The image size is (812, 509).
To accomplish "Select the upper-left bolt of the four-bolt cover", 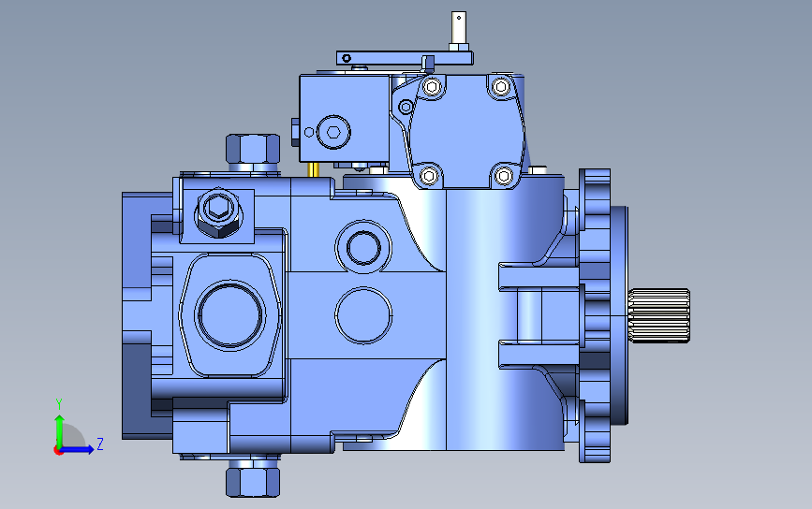I will pos(433,86).
